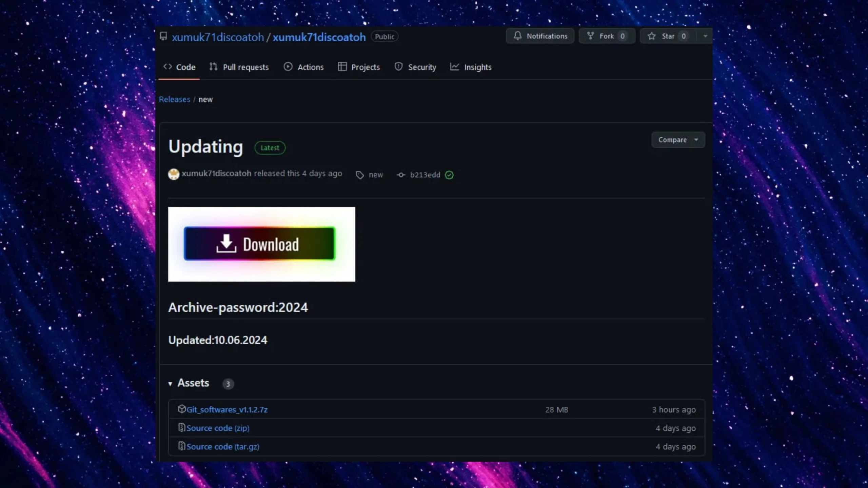
Task: Click the file icon for Source code (tar.gz)
Action: tap(182, 446)
